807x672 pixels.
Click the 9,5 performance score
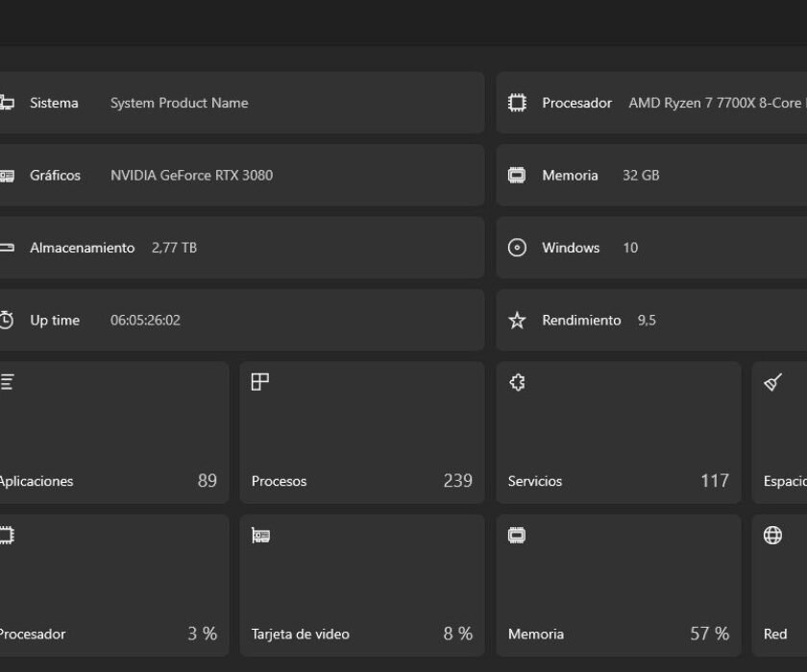(647, 321)
